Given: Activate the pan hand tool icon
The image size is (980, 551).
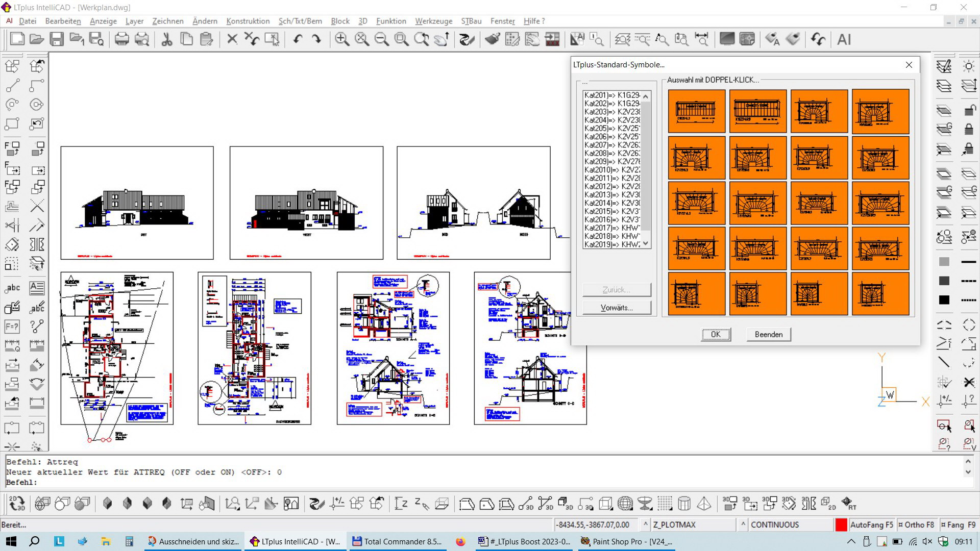Looking at the screenshot, I should click(442, 39).
